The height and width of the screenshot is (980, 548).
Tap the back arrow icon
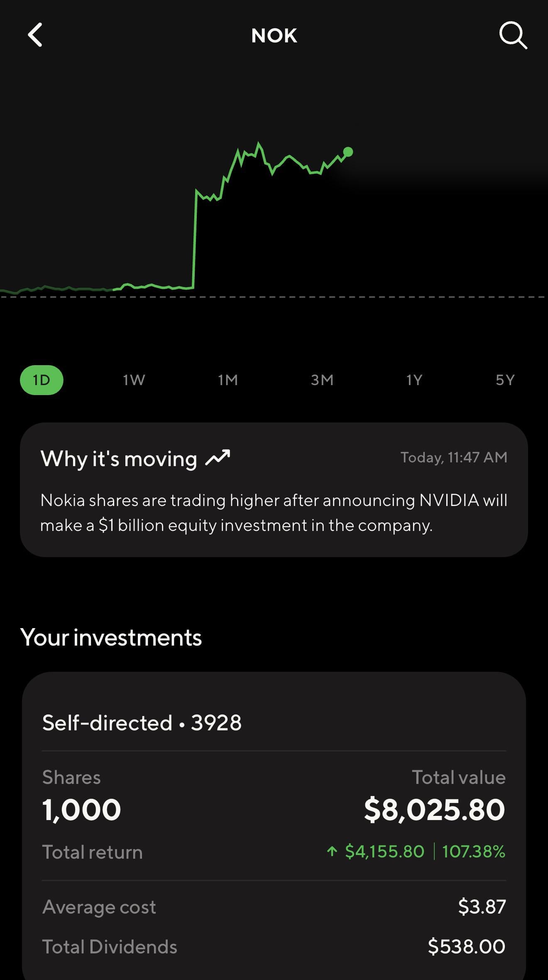pyautogui.click(x=35, y=35)
